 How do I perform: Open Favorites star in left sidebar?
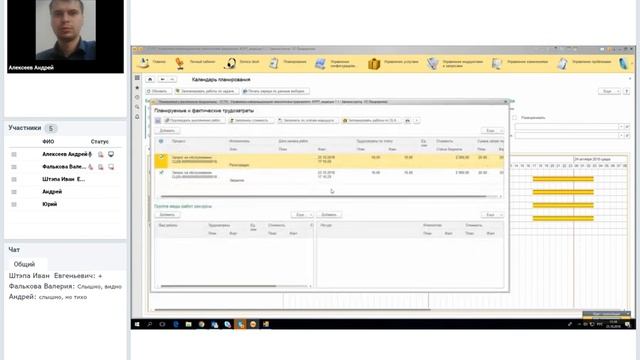click(137, 87)
